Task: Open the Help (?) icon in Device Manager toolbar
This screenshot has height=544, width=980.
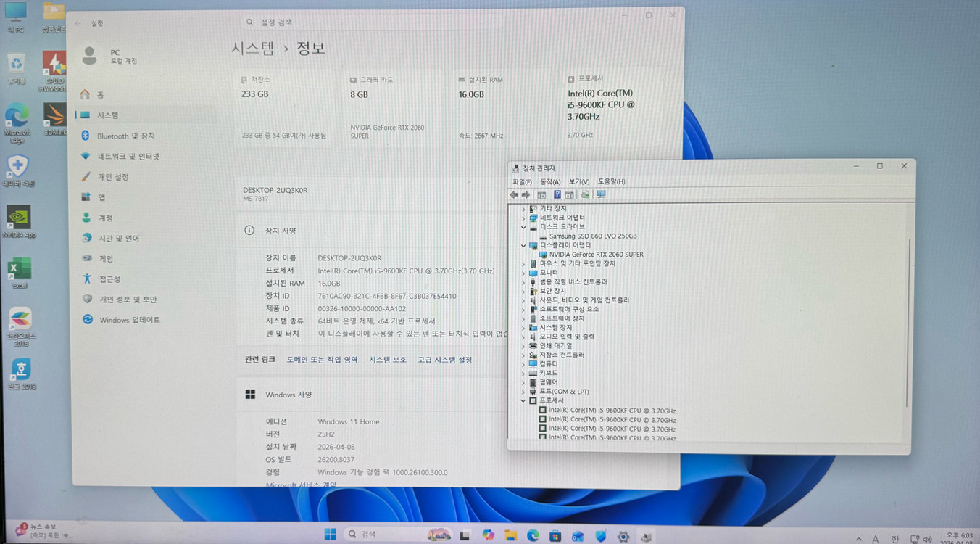Action: [x=557, y=194]
